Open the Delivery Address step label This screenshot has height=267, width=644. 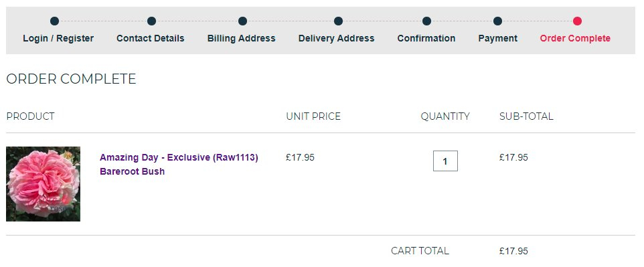coord(336,38)
